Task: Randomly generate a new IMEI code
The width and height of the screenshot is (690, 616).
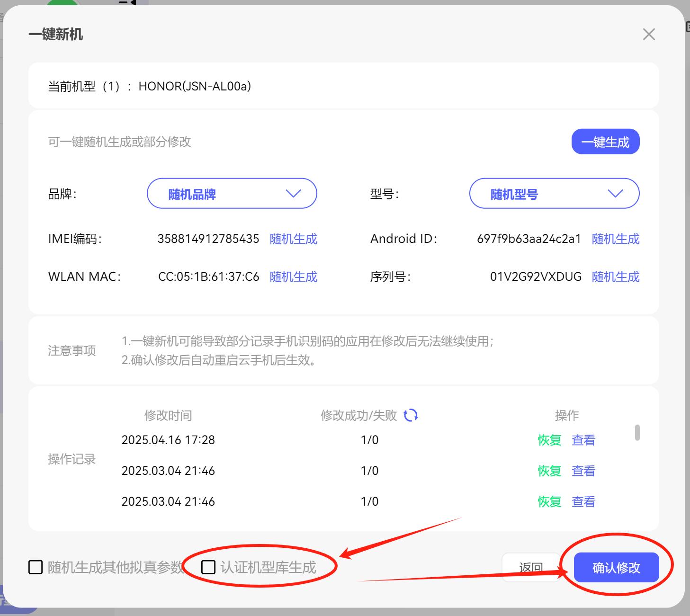Action: click(x=293, y=239)
